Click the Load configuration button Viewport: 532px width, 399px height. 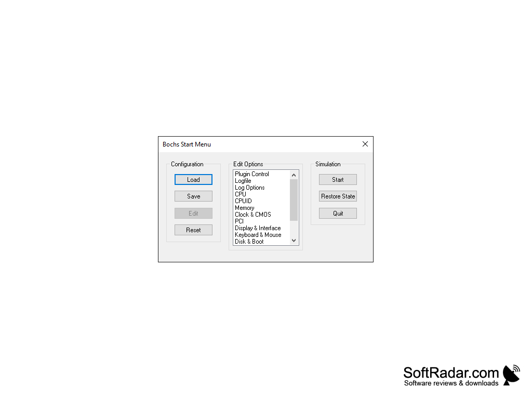tap(193, 179)
